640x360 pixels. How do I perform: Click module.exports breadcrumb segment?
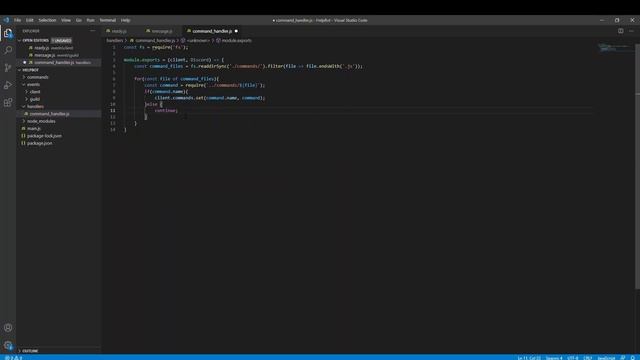[234, 40]
